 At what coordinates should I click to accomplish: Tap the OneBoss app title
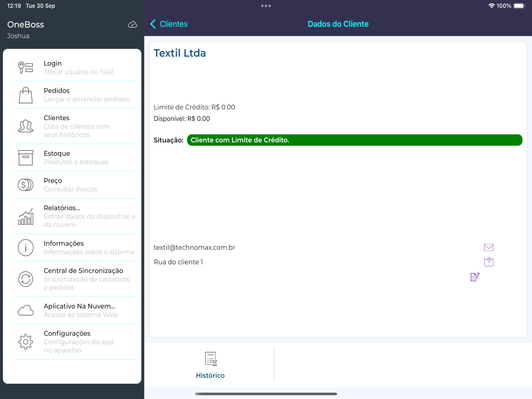point(26,25)
